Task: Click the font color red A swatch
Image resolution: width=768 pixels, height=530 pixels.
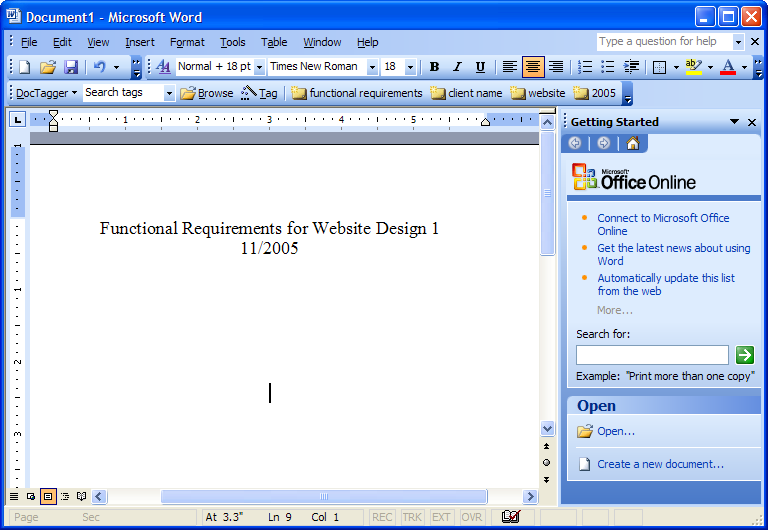Action: pyautogui.click(x=728, y=67)
